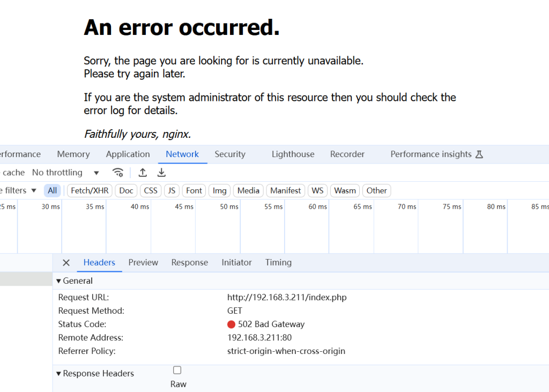Import HAR file using the upload arrow icon
Image resolution: width=549 pixels, height=392 pixels.
pyautogui.click(x=143, y=172)
